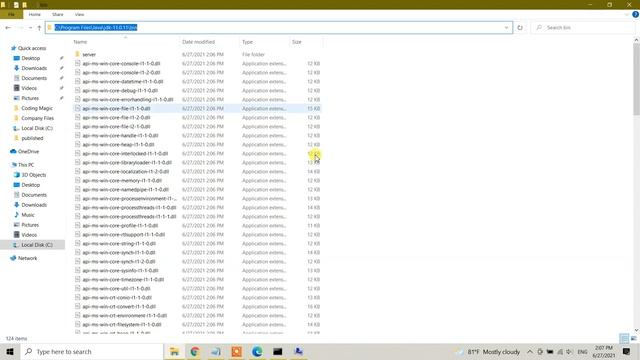Open the Home ribbon tab
Screen dimensions: 640x360
35,14
